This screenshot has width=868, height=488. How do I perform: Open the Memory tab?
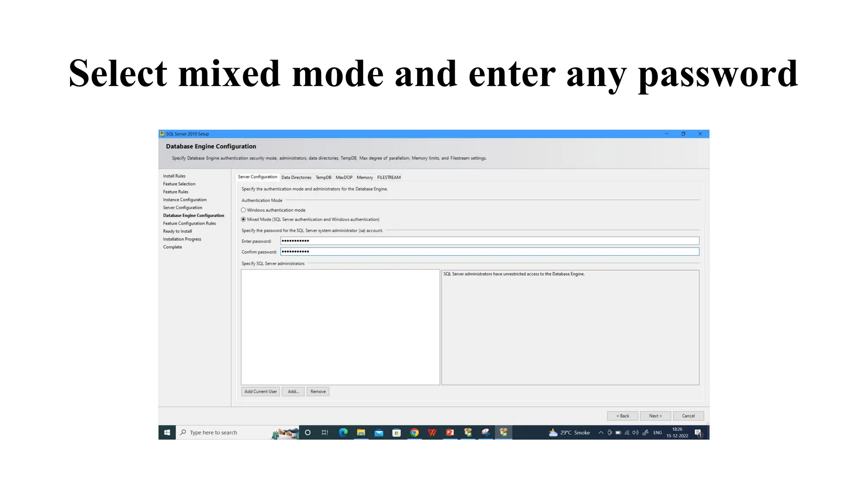365,177
